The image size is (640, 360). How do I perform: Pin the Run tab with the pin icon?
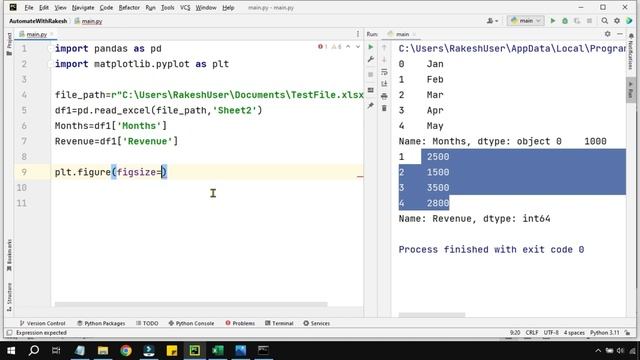coord(371,106)
